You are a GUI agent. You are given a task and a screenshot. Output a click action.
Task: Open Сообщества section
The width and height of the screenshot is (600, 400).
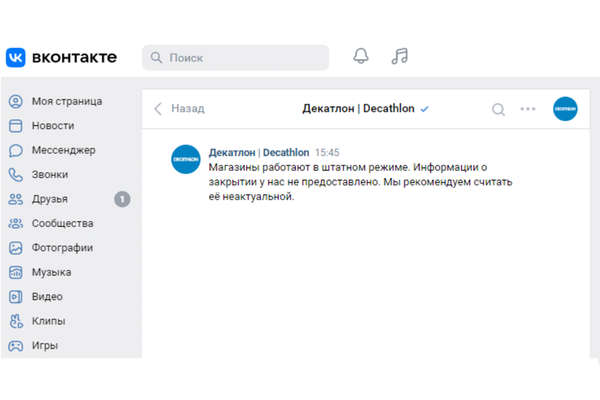click(x=62, y=224)
